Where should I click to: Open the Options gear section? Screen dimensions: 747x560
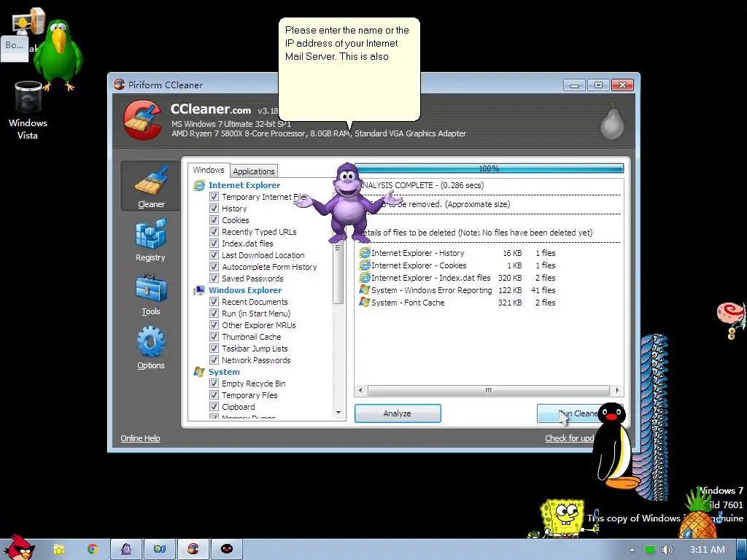pyautogui.click(x=150, y=348)
